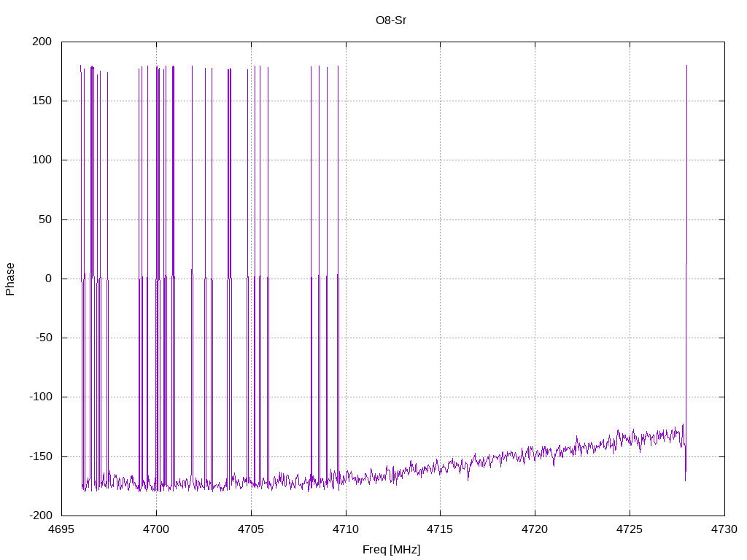Viewport: 747px width, 560px height.
Task: Click the x-axis tick label 4715
Action: [440, 529]
